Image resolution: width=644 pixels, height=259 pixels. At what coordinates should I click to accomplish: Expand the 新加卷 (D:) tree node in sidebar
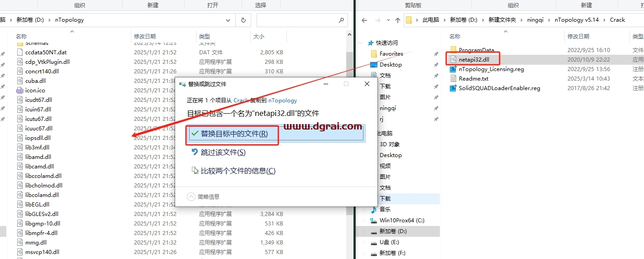pos(363,231)
